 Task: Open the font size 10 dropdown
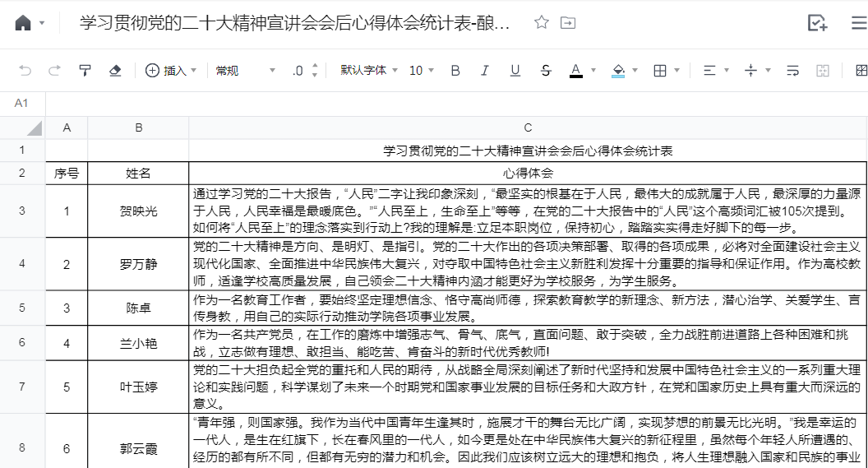click(422, 71)
